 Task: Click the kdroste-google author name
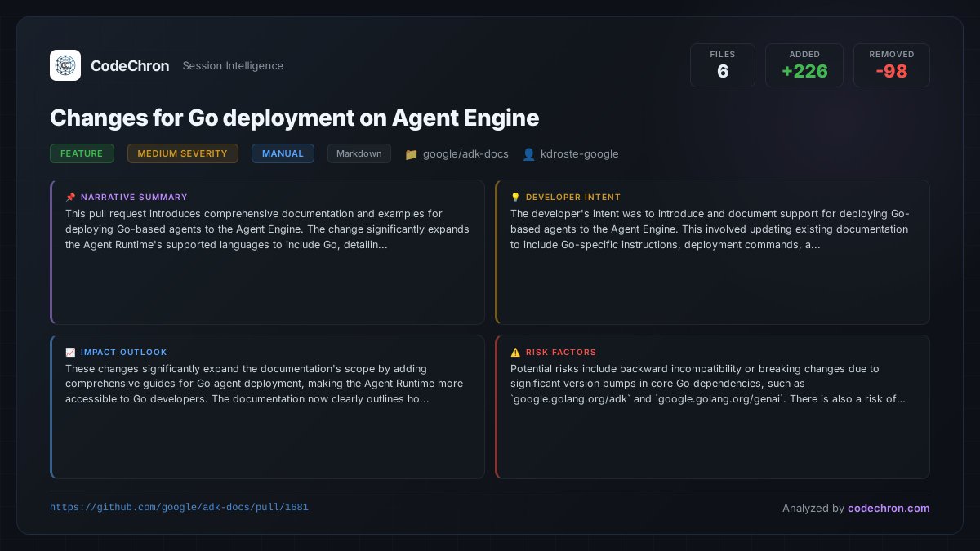coord(580,153)
